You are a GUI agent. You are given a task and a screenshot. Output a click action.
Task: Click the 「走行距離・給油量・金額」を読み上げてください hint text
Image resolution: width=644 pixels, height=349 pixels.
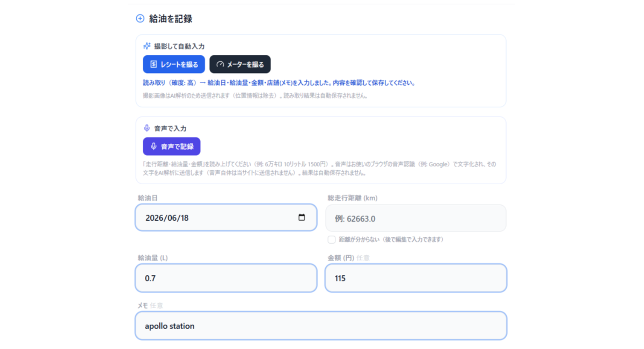tap(319, 169)
